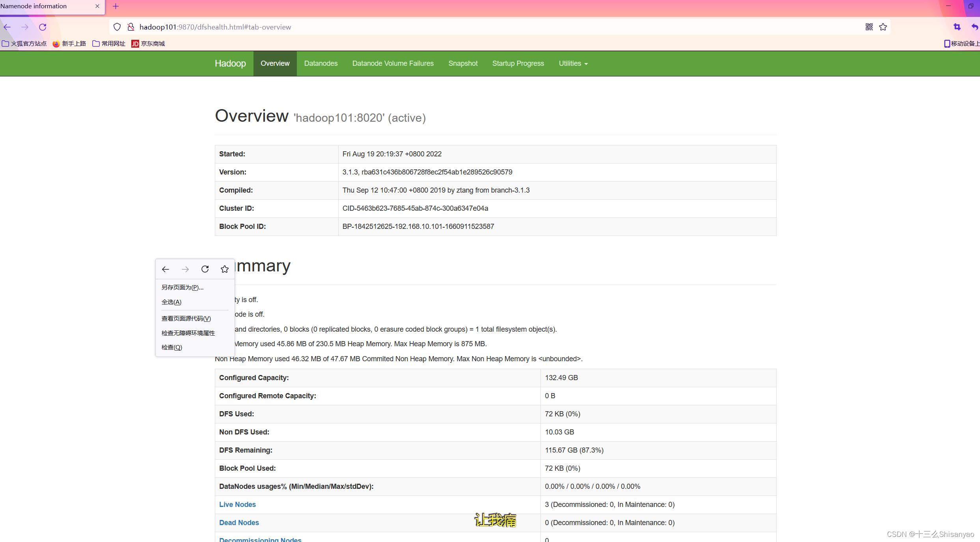Click Compiled value Thu Sep 12
Viewport: 980px width, 542px height.
(x=436, y=190)
